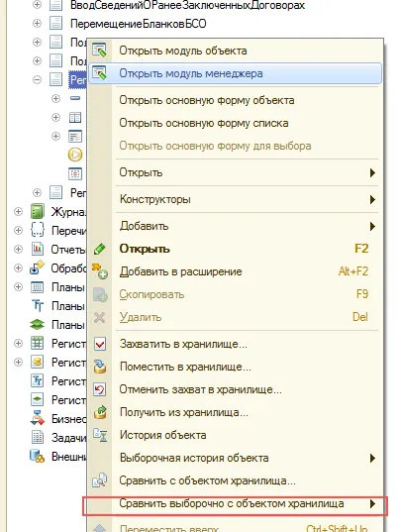Image resolution: width=402 pixels, height=532 pixels.
Task: Click bold Открыть F2 entry
Action: tap(235, 249)
